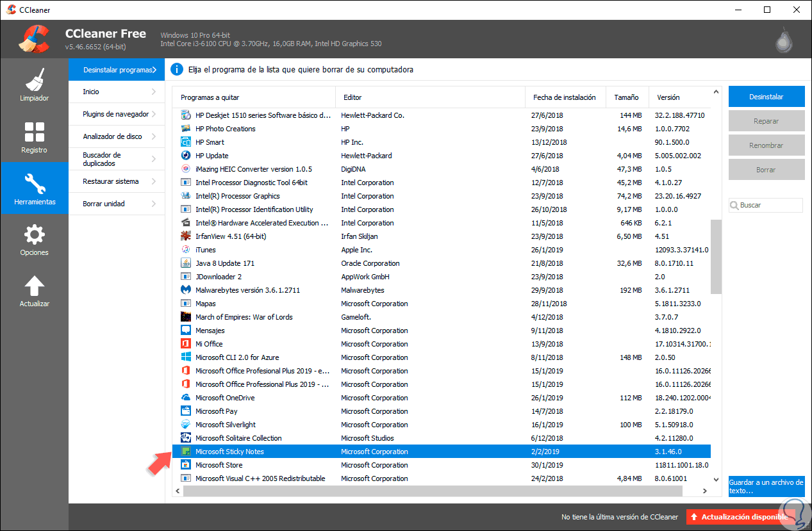Click the Java 8 Update 171 icon
Screen dimensions: 812x531
tap(186, 263)
